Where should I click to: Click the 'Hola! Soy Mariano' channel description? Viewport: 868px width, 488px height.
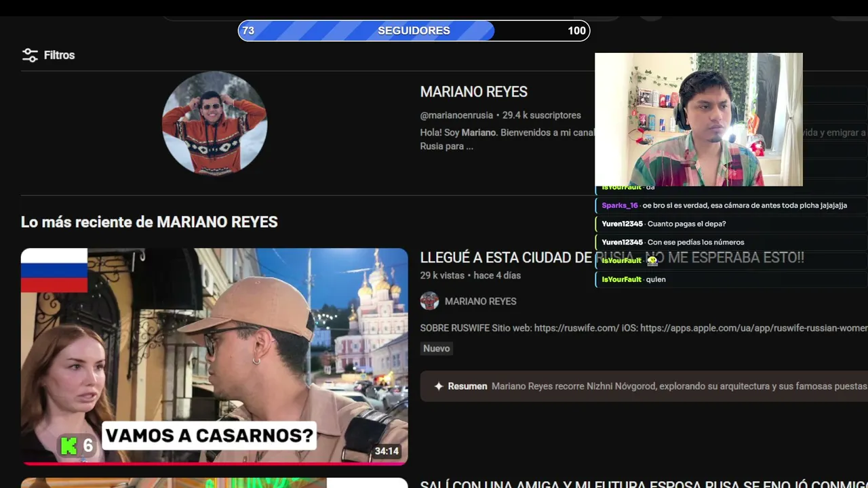[507, 139]
